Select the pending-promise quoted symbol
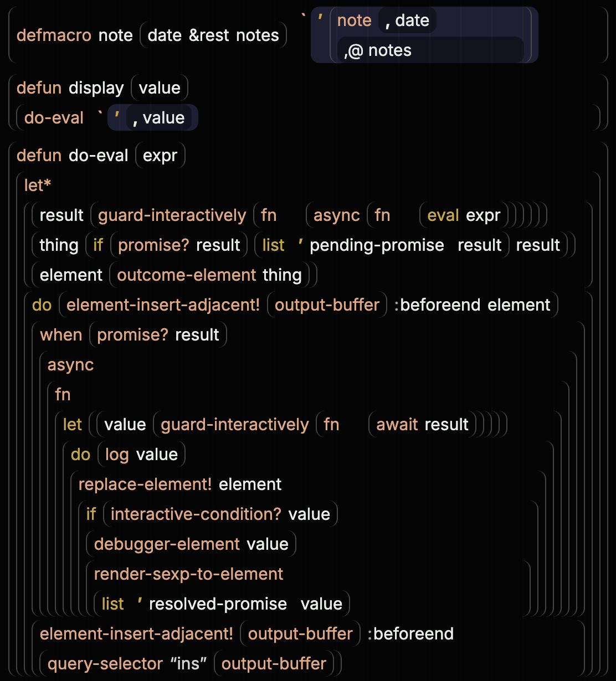This screenshot has width=616, height=681. [377, 245]
